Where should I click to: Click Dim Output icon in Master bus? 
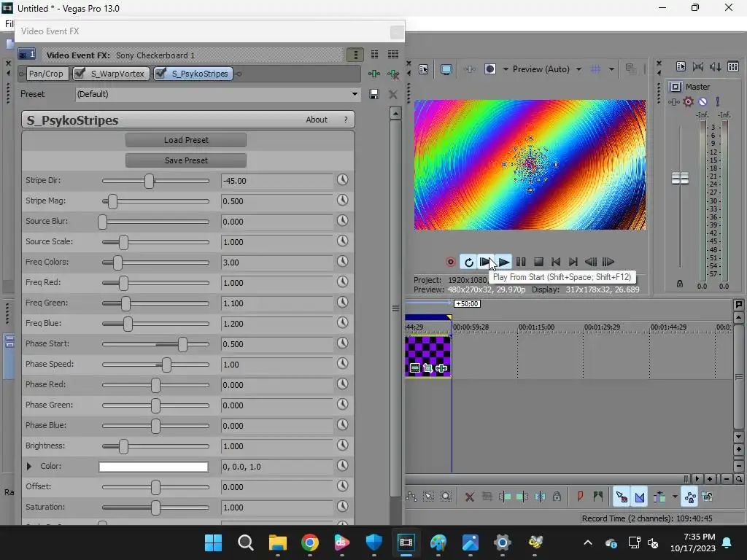(x=716, y=66)
